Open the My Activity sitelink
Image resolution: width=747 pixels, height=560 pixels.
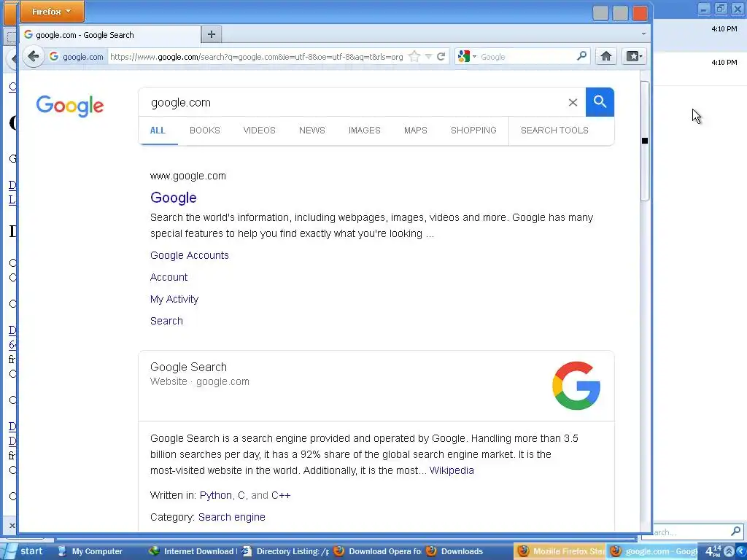(174, 299)
